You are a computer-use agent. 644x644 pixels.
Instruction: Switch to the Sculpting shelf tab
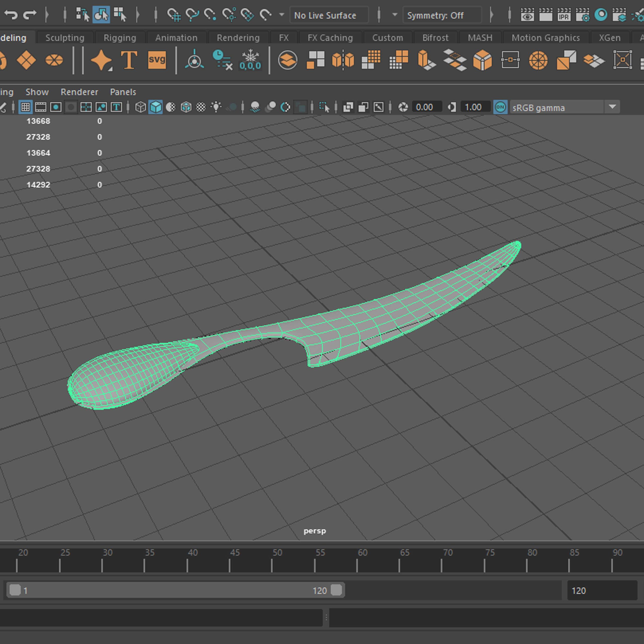tap(65, 38)
